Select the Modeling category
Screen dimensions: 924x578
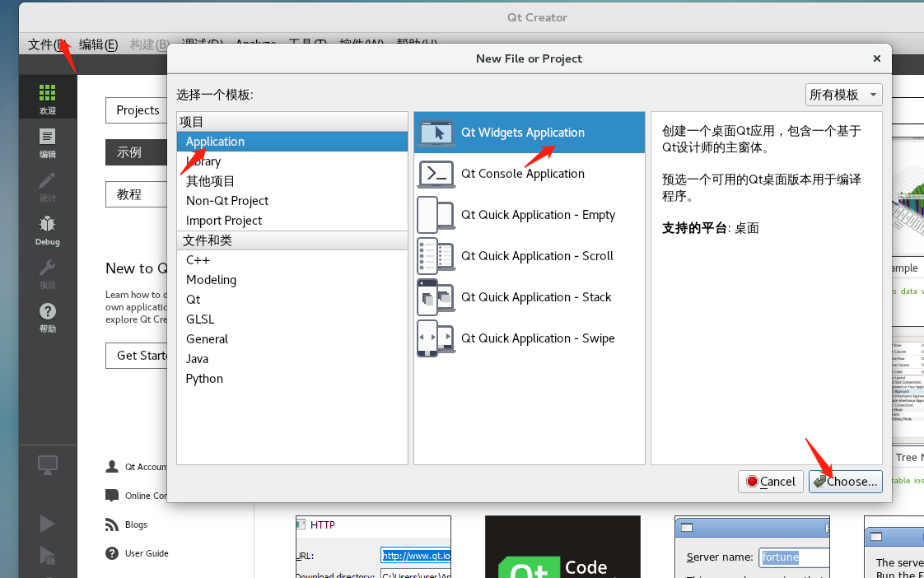[x=292, y=280]
